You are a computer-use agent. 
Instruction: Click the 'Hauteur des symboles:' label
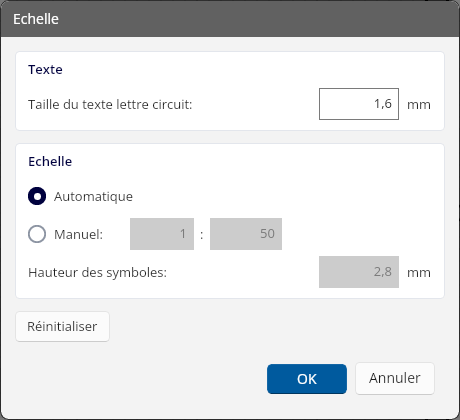(x=98, y=273)
